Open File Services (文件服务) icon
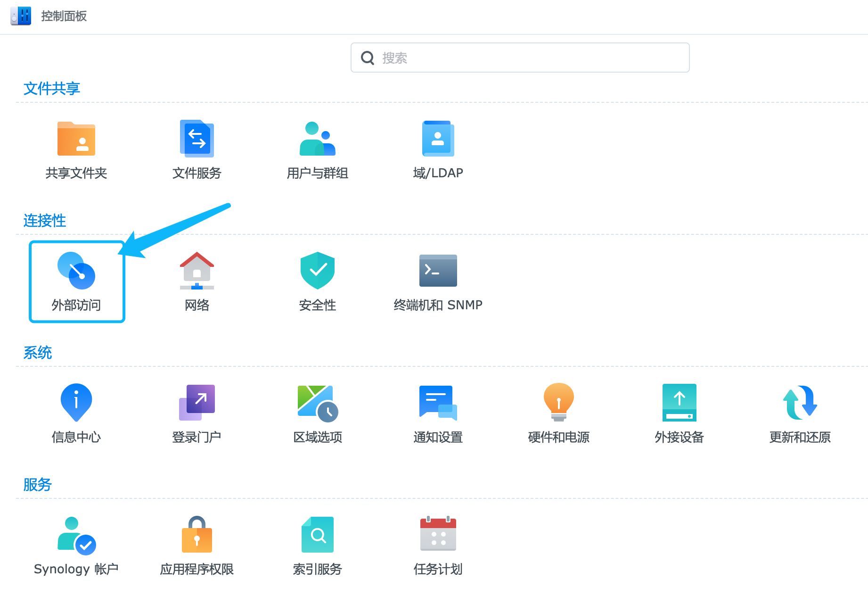The image size is (868, 612). 197,139
